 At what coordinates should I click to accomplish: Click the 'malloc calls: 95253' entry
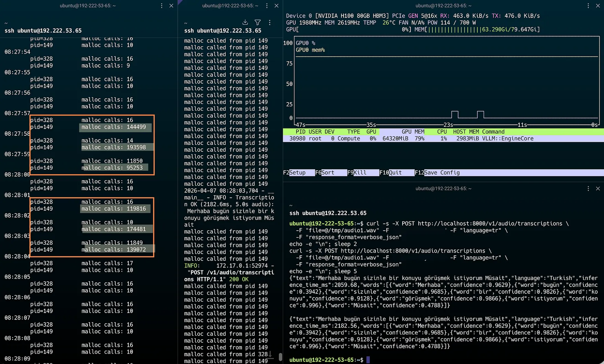tap(112, 168)
